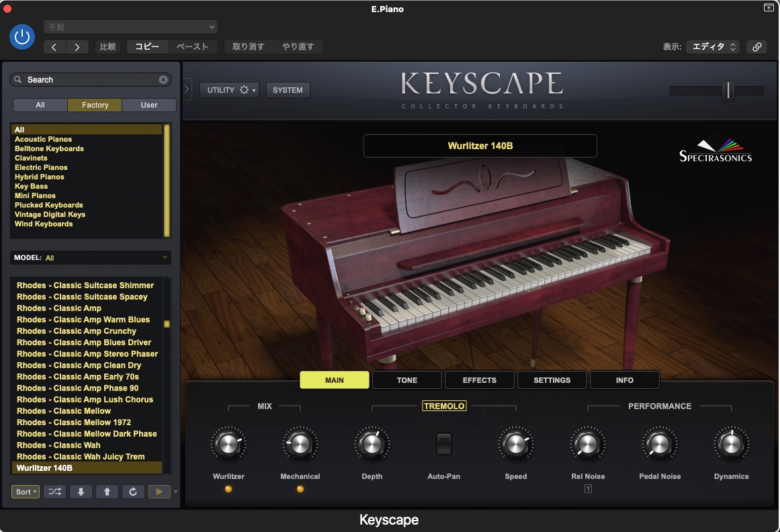The width and height of the screenshot is (780, 532).
Task: Click the Wurlitzer mix knob
Action: [228, 443]
